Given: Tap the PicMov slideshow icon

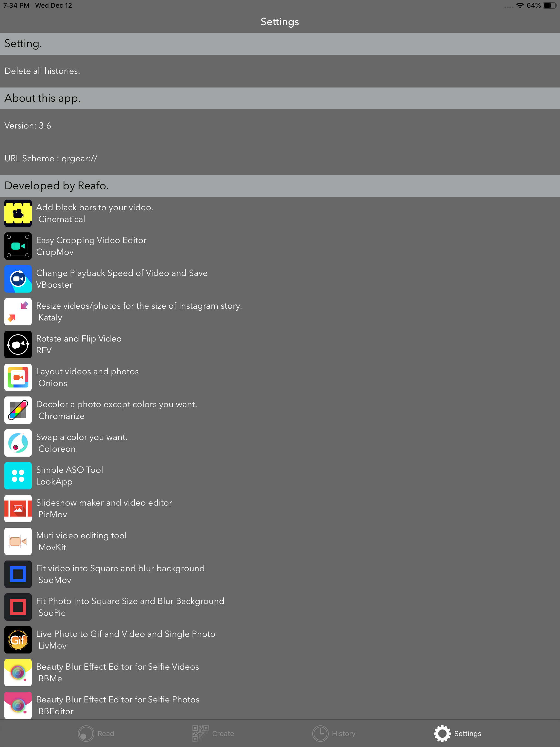Looking at the screenshot, I should pos(18,508).
